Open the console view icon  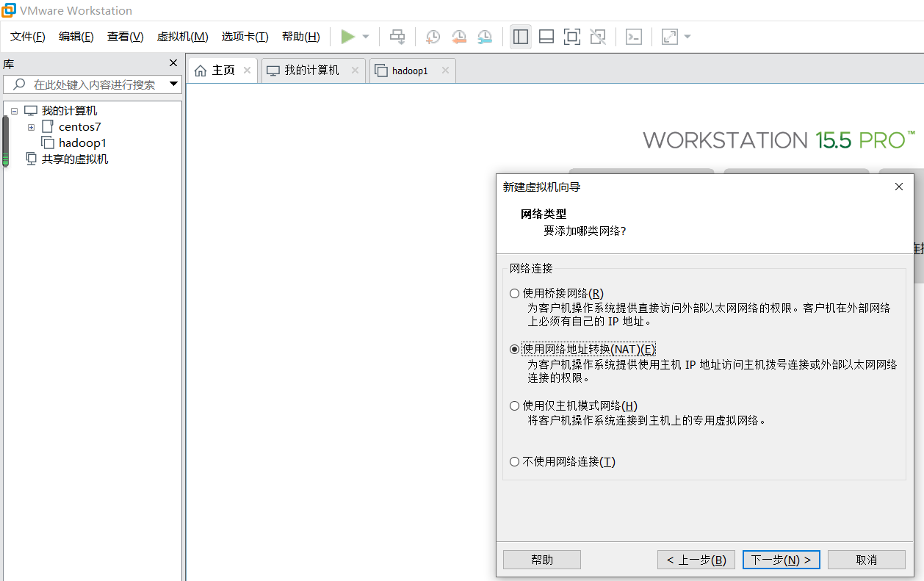tap(633, 37)
